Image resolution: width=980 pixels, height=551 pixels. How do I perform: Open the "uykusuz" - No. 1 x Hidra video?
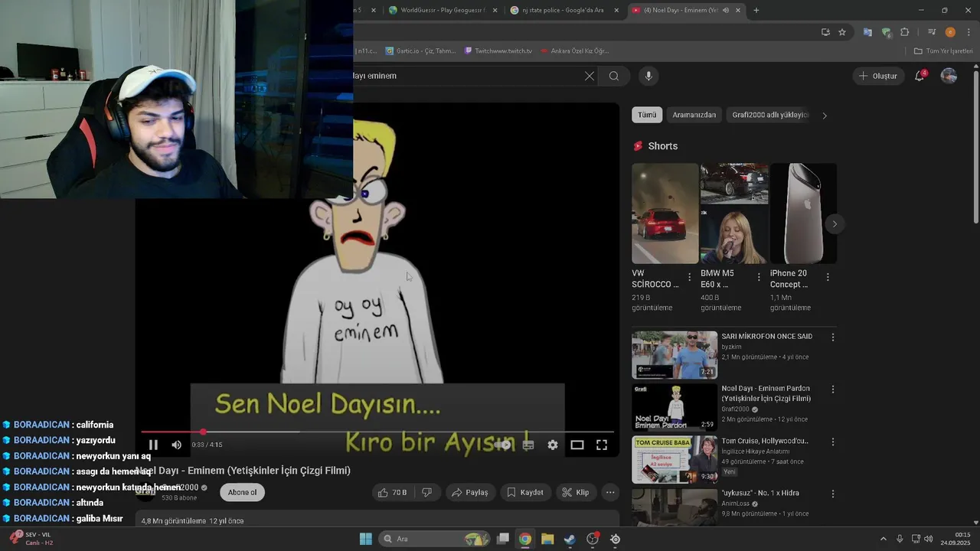(x=675, y=507)
